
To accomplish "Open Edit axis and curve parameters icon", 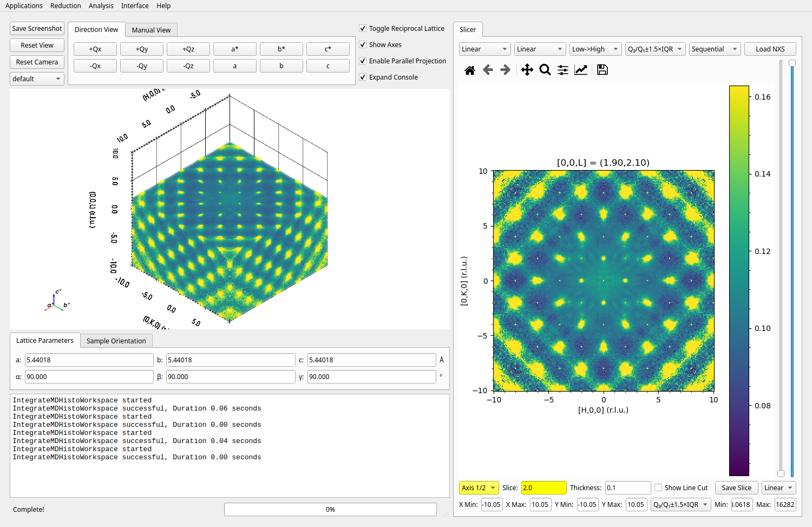I will click(581, 70).
